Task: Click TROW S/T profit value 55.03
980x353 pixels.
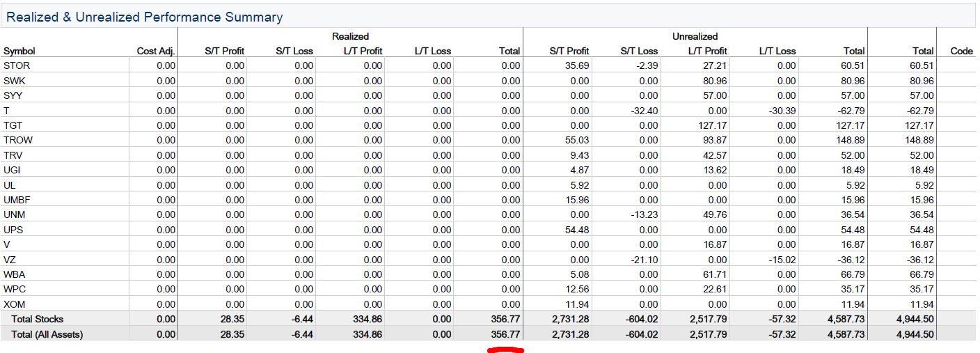Action: click(x=576, y=140)
